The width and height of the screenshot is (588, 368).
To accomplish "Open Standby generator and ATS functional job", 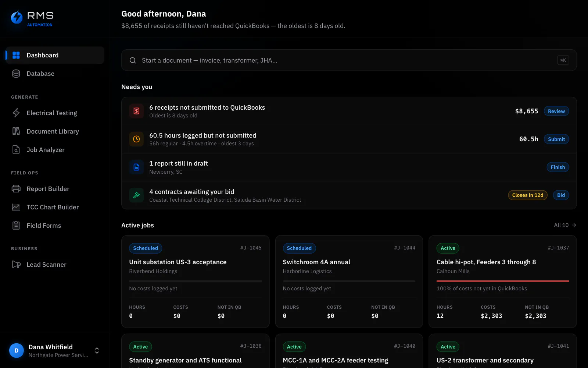I will point(195,351).
